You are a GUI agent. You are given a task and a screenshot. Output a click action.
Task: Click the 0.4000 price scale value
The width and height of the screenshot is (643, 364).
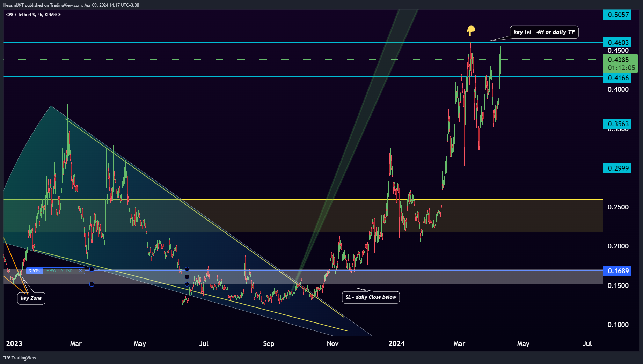[x=618, y=89]
